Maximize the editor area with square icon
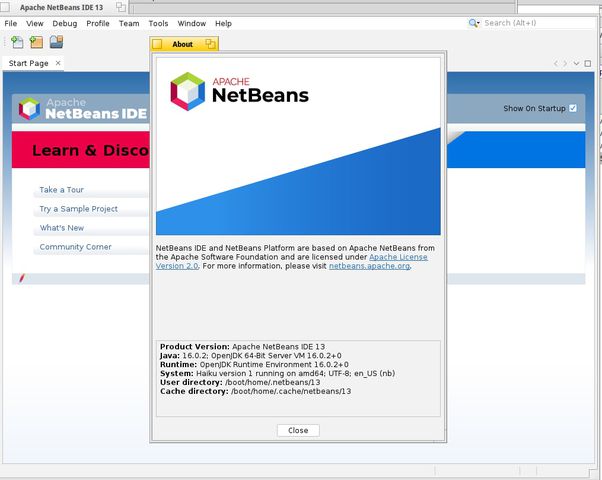This screenshot has width=602, height=480. 587,63
